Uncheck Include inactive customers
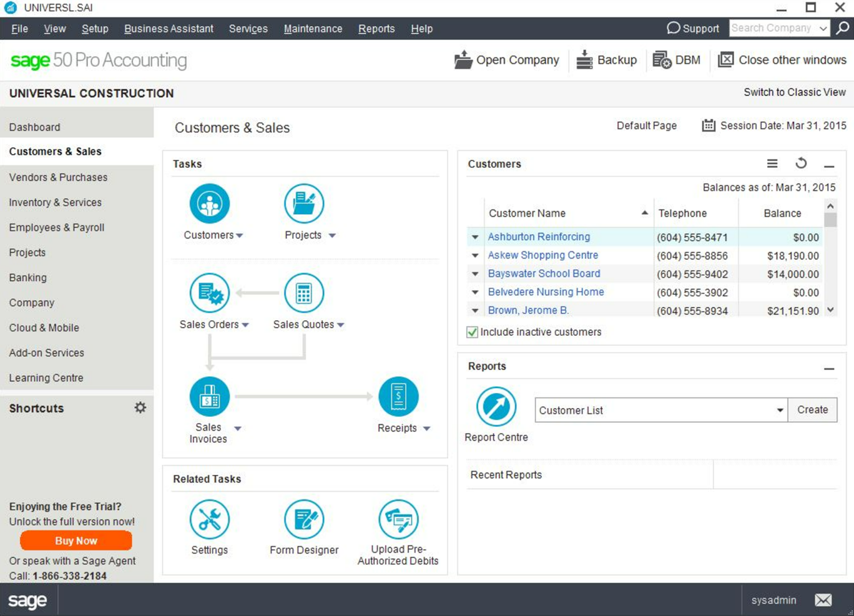Viewport: 854px width, 616px height. (472, 332)
